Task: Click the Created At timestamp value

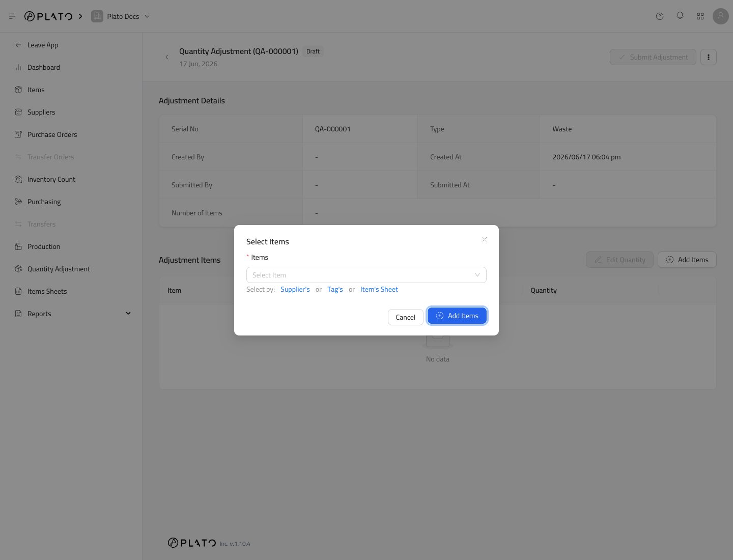Action: (586, 157)
